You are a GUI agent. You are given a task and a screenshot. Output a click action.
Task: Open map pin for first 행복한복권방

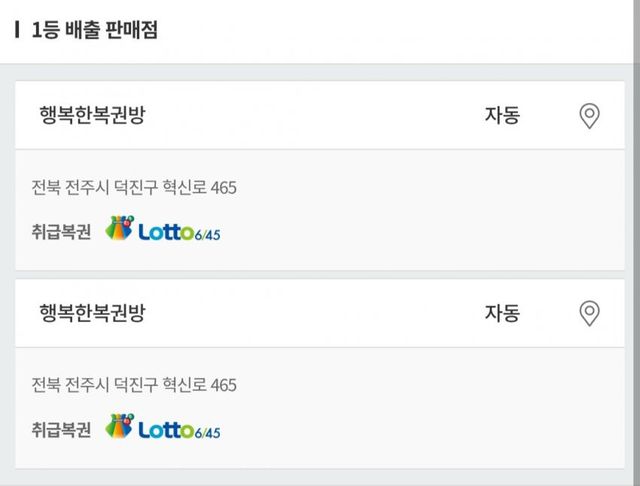pos(590,116)
